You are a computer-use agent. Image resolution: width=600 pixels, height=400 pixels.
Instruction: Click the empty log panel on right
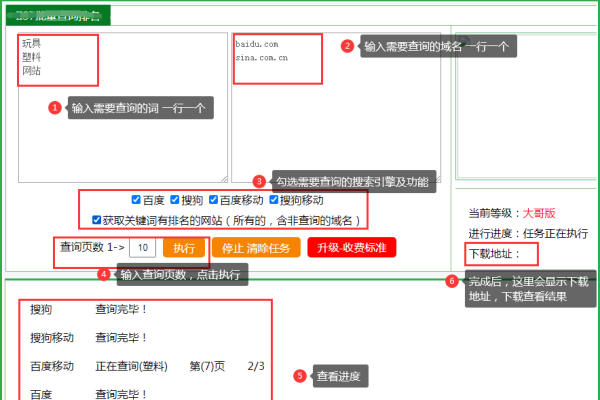(527, 106)
